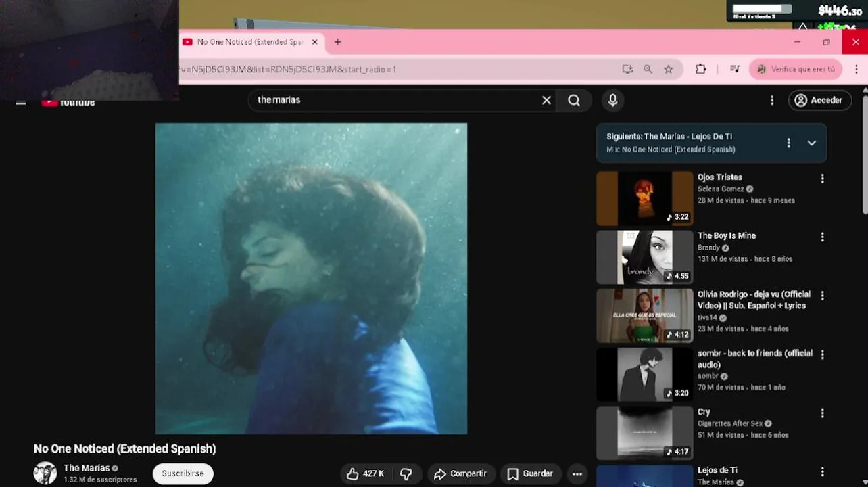Close the No One Noticed tab
Viewport: 868px width, 487px height.
[314, 42]
